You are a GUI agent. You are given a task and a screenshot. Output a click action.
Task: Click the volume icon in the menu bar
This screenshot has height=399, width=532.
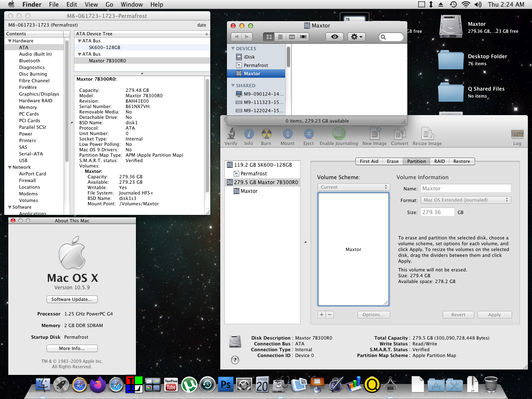click(478, 5)
